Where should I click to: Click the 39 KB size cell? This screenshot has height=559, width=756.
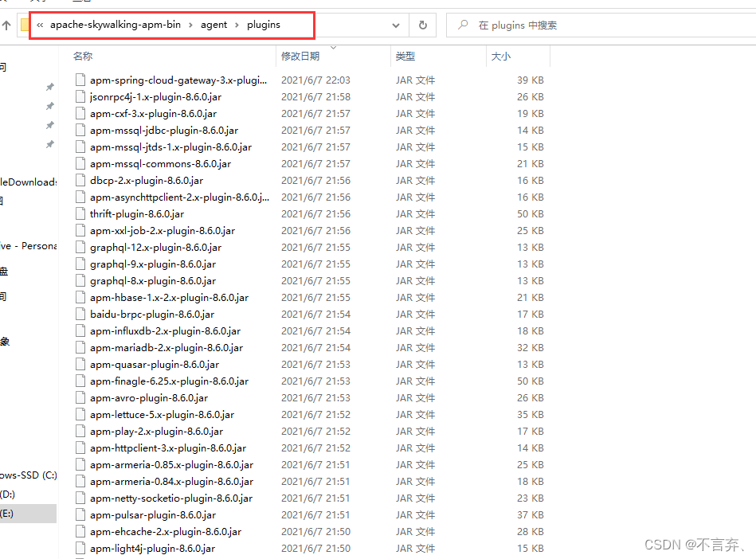pos(531,80)
